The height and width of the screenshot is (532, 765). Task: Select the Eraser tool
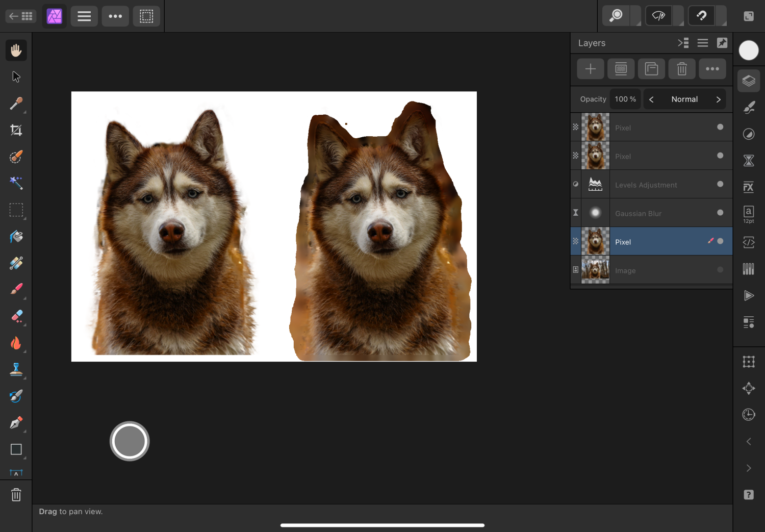(x=16, y=316)
